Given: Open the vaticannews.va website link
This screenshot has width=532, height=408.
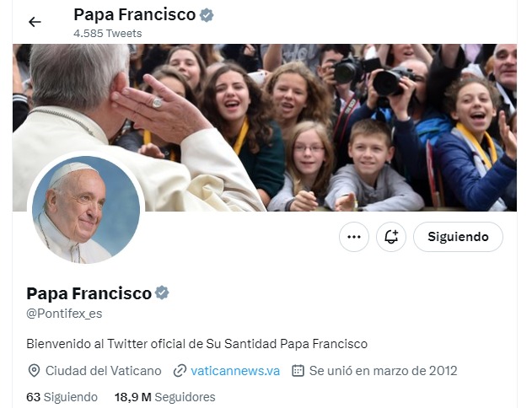Looking at the screenshot, I should click(235, 371).
